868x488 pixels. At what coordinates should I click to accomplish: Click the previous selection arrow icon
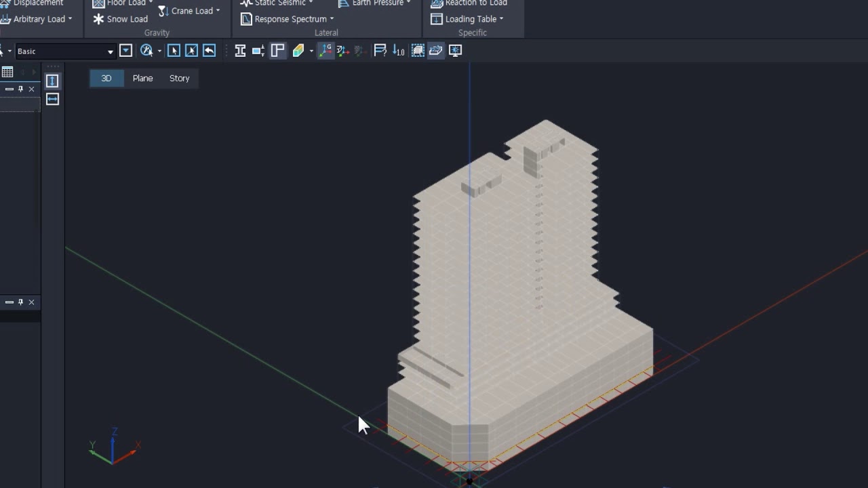(x=209, y=51)
